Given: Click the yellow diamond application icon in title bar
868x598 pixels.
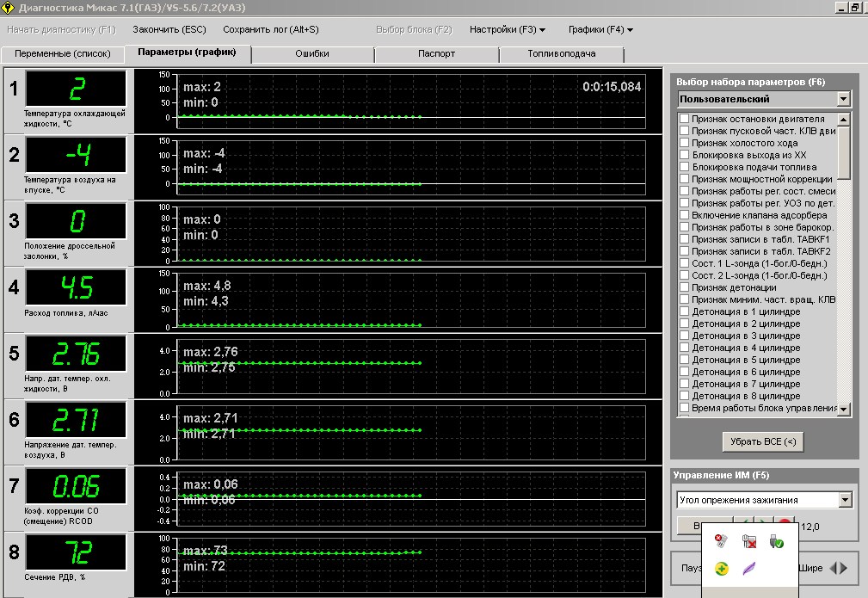Looking at the screenshot, I should [x=8, y=7].
